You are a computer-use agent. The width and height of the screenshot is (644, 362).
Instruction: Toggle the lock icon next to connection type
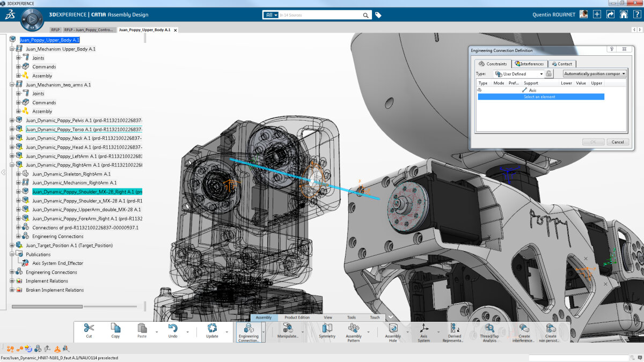coord(548,73)
